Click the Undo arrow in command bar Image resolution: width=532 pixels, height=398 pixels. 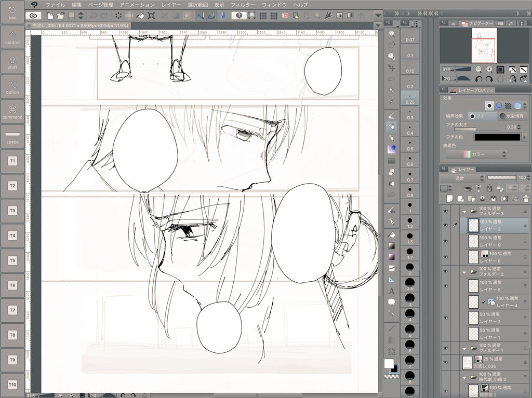coord(94,16)
